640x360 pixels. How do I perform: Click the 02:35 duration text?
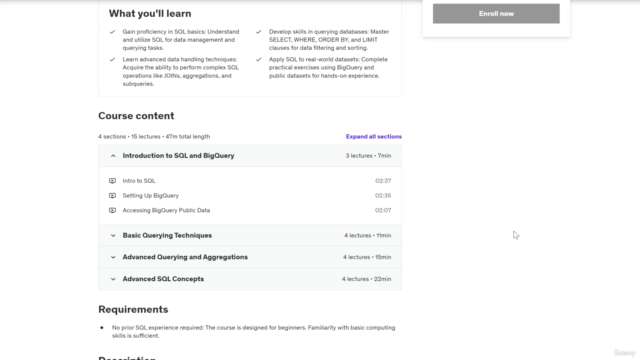tap(383, 196)
